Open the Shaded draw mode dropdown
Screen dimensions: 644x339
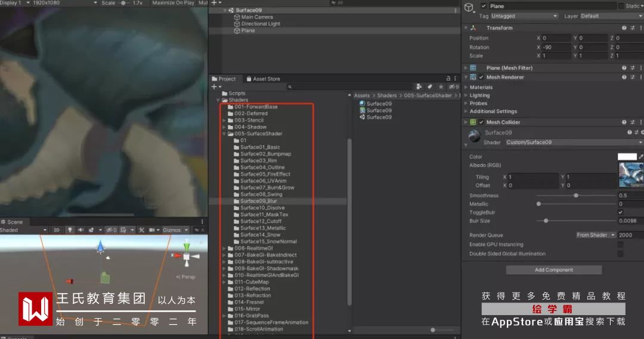23,230
